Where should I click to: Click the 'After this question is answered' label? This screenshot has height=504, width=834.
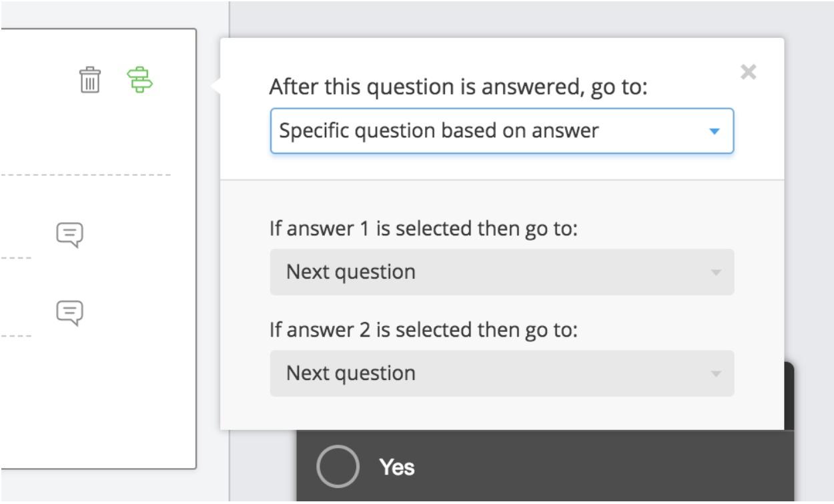(458, 87)
